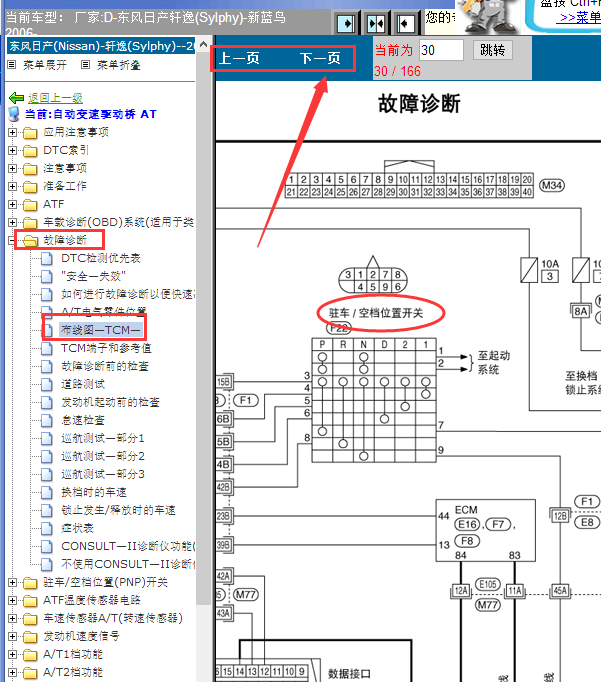Open the 道路测试 page
This screenshot has height=682, width=601.
tap(83, 384)
